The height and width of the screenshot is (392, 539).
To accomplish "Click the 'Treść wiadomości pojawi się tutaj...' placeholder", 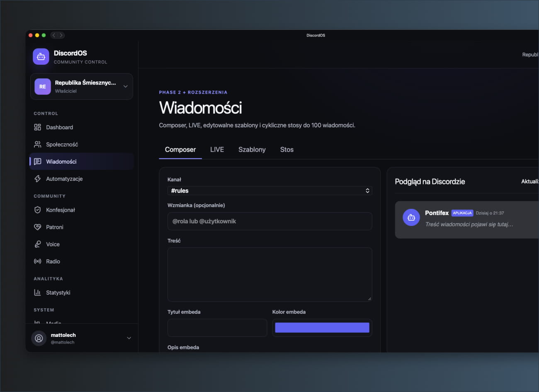I will tap(469, 224).
